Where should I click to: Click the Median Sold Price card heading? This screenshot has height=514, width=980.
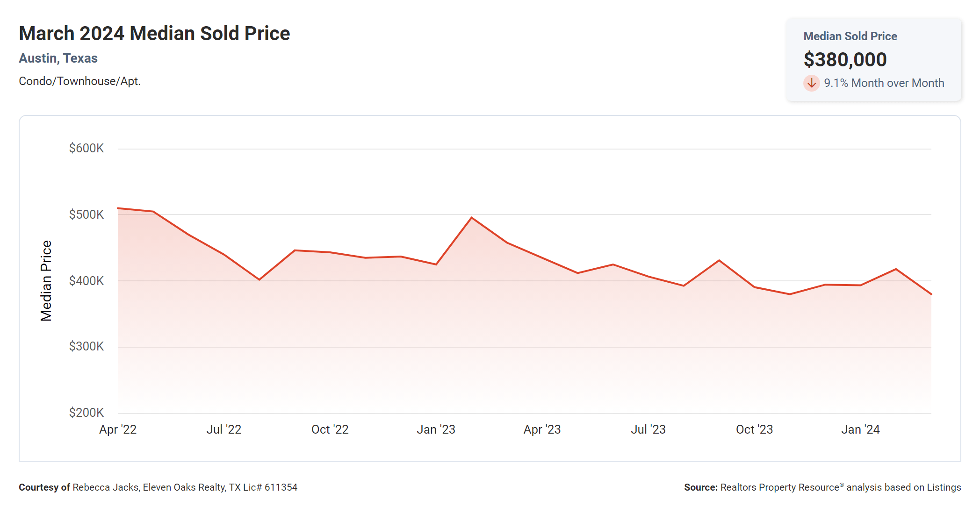[850, 36]
